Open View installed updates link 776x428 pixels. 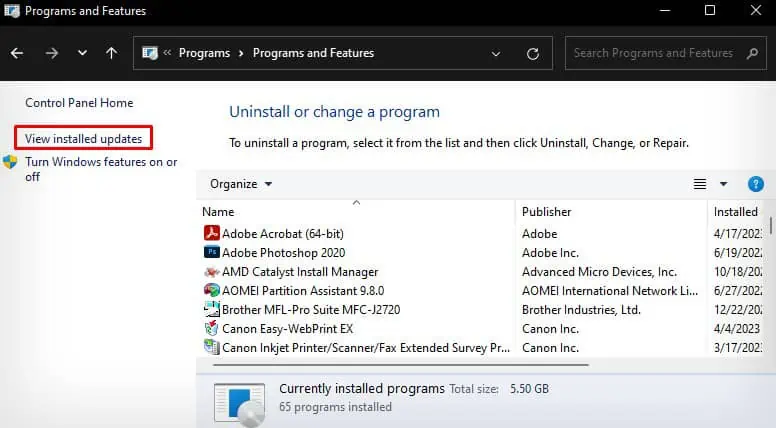coord(84,139)
